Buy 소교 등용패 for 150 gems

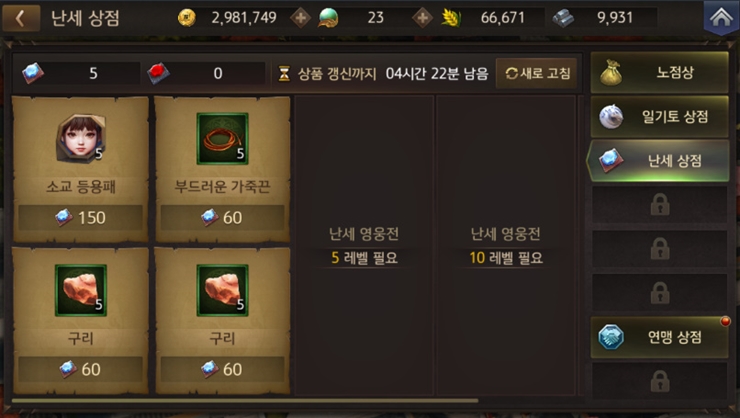click(81, 217)
